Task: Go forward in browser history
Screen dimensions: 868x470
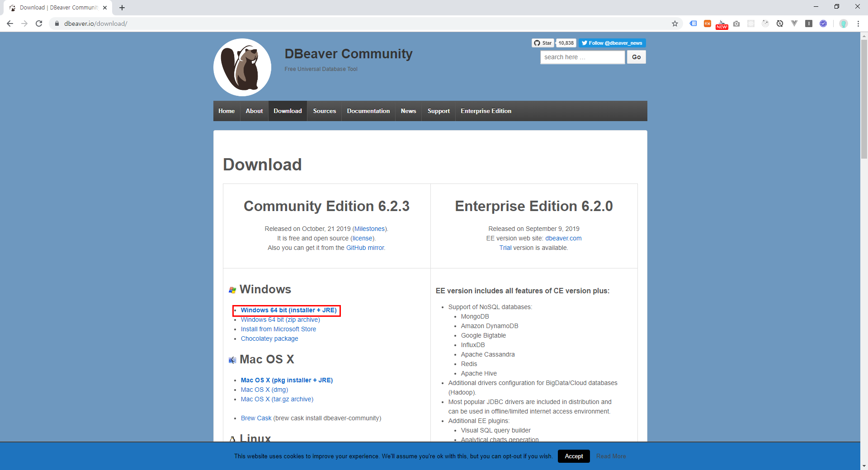Action: (x=24, y=23)
